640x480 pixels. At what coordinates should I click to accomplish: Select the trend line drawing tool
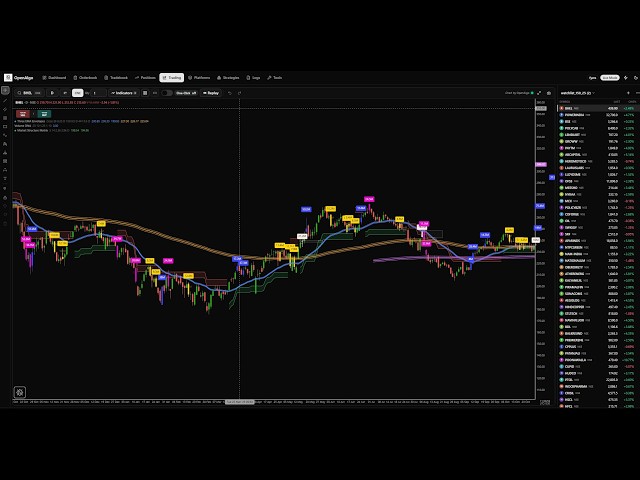(x=5, y=100)
